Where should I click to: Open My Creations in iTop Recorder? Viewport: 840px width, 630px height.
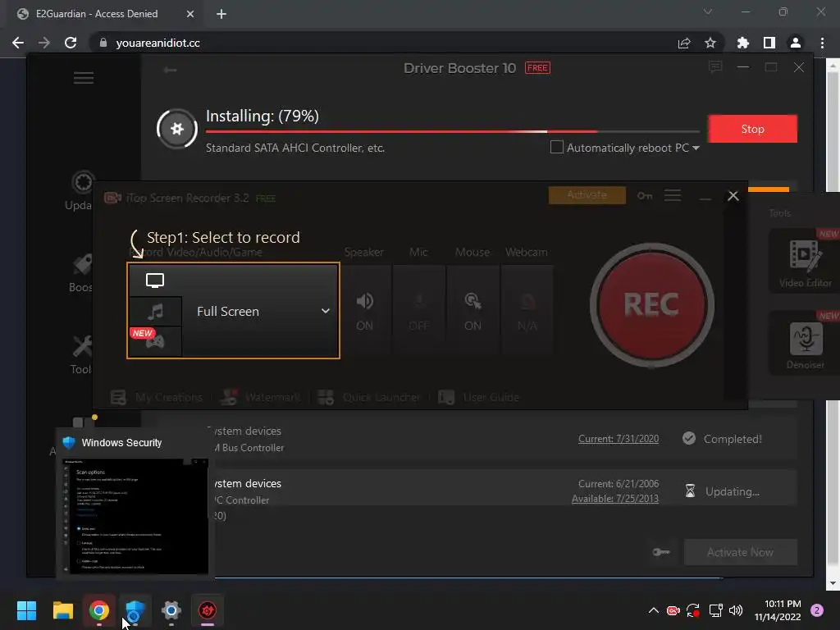tap(157, 397)
